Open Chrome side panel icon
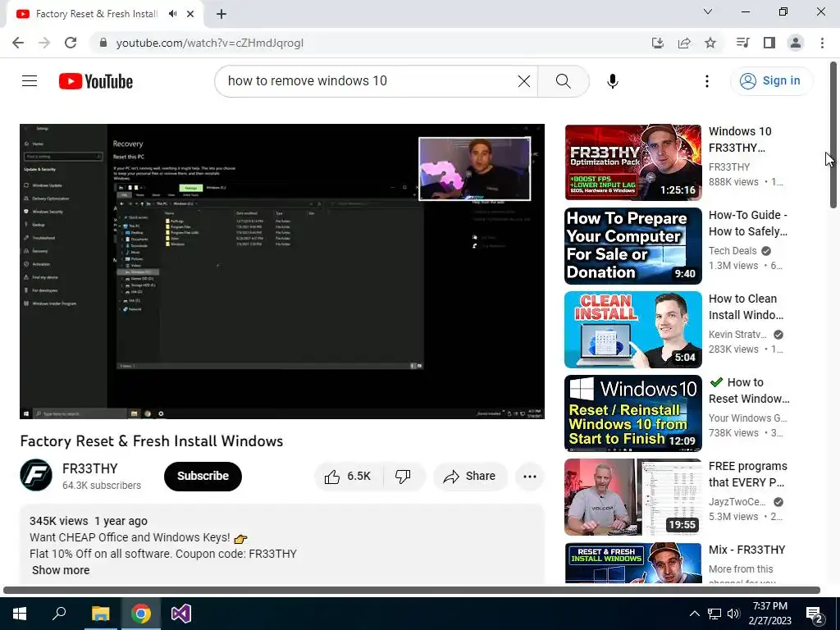 [769, 43]
